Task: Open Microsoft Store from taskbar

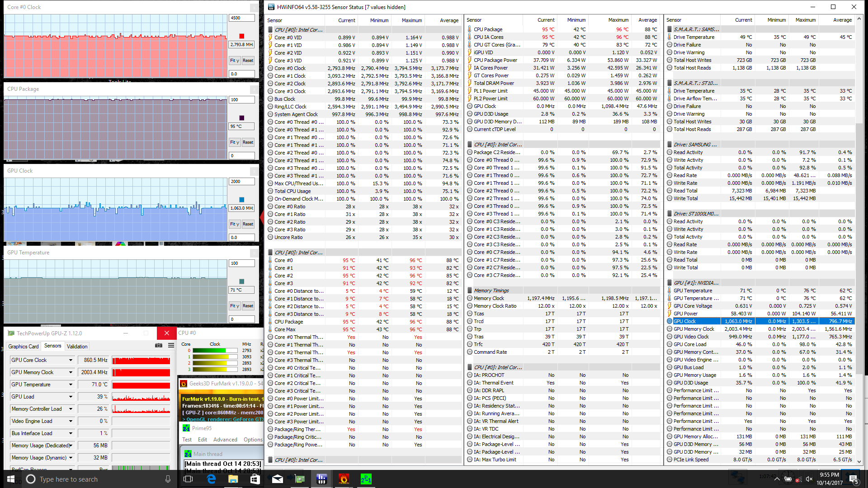Action: (x=255, y=479)
